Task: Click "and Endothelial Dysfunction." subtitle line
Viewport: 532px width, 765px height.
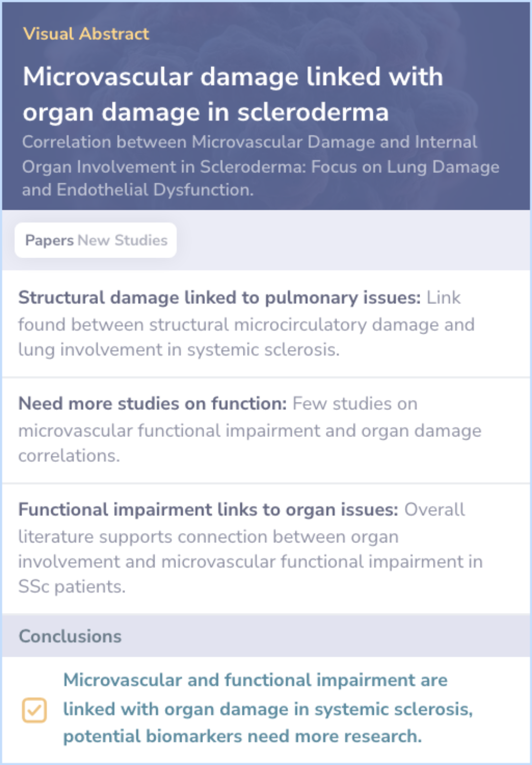Action: click(137, 190)
